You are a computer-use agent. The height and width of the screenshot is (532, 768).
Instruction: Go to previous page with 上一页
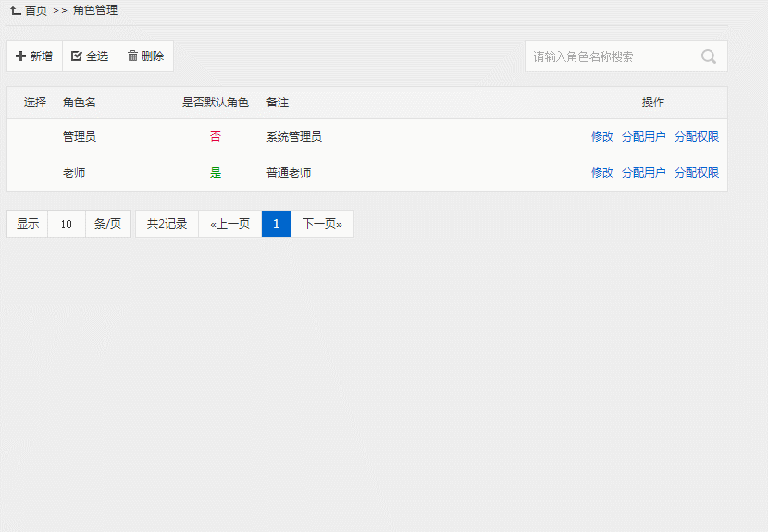pos(230,224)
